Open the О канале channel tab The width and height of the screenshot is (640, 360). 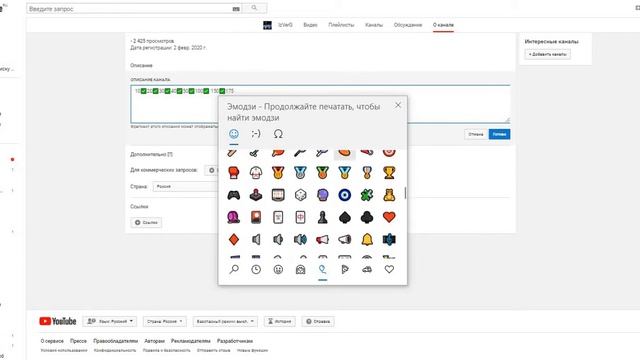443,25
